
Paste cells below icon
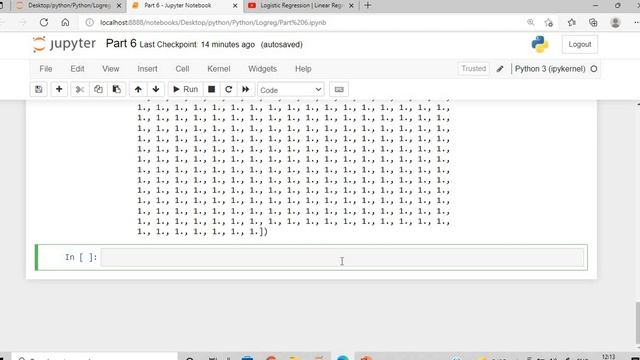(x=116, y=89)
